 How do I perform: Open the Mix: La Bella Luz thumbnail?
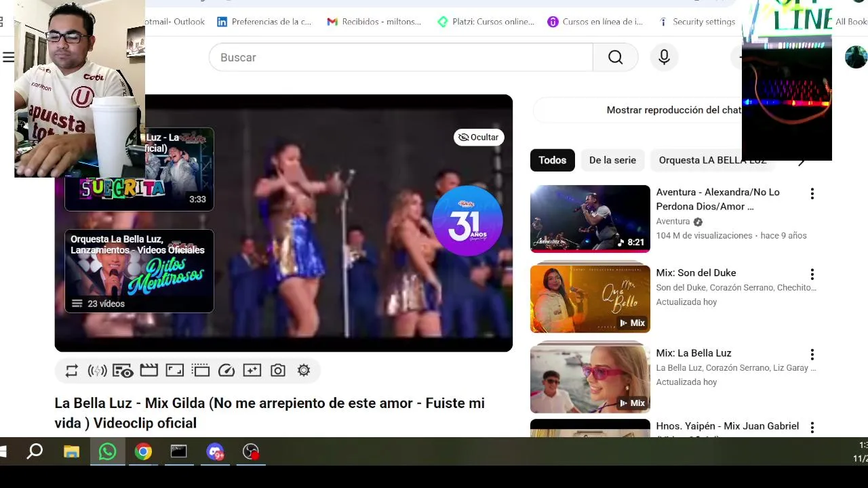tap(590, 379)
